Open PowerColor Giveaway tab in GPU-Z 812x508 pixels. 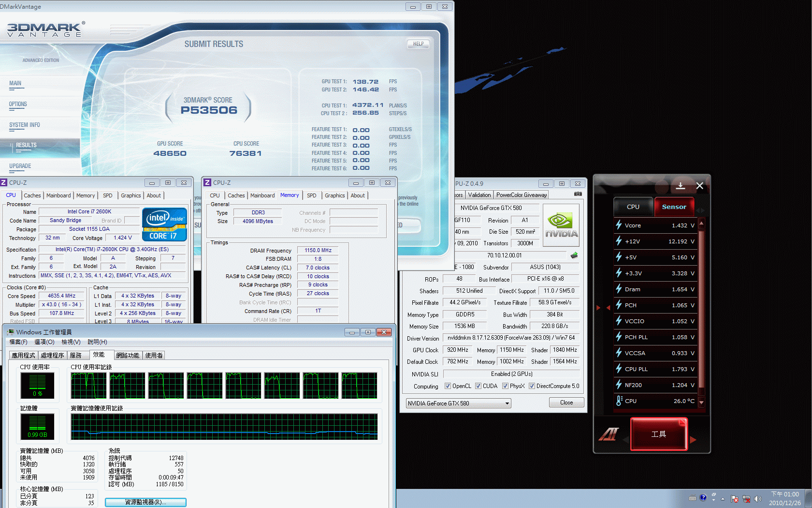point(522,195)
